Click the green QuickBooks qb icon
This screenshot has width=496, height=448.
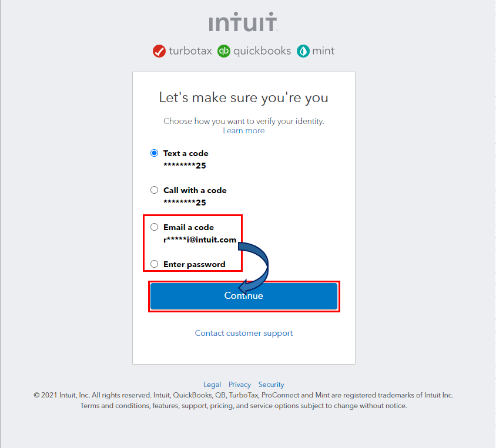(224, 51)
